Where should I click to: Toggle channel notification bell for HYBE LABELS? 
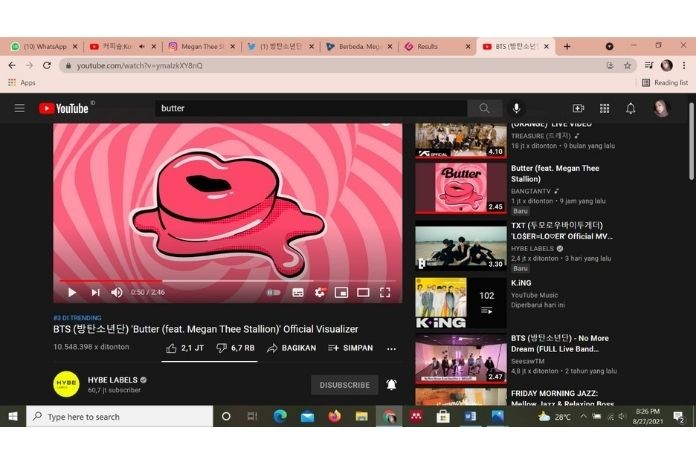391,384
